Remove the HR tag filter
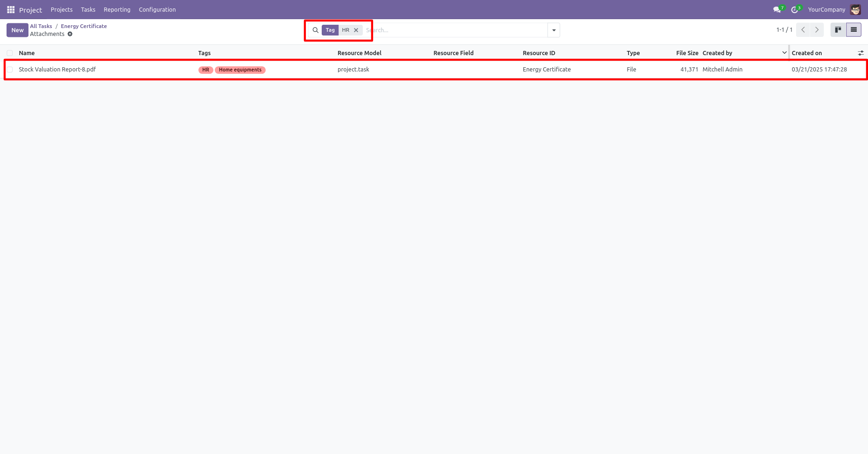The height and width of the screenshot is (454, 868). [x=356, y=30]
